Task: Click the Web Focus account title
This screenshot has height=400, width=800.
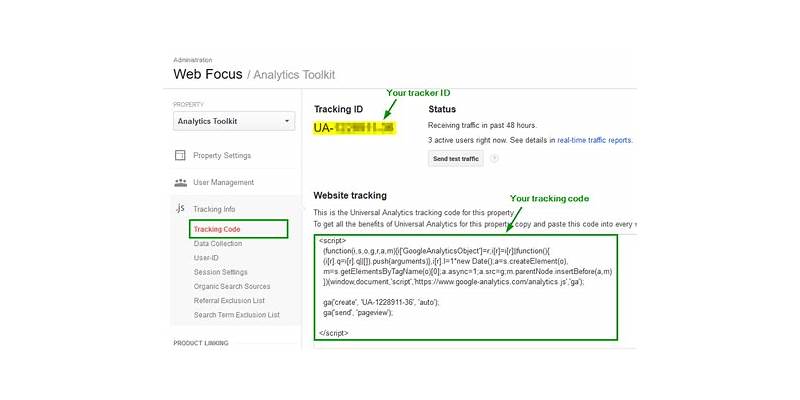Action: pos(208,74)
